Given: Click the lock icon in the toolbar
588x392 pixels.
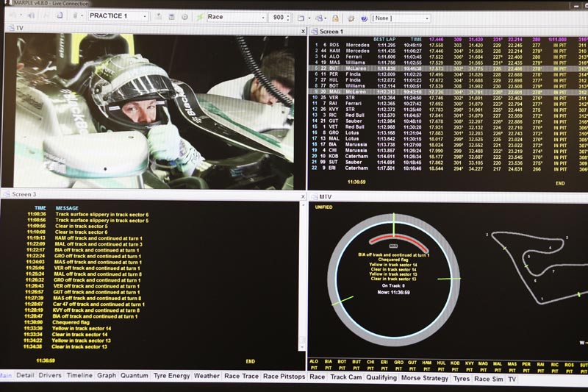Looking at the screenshot, I should (335, 17).
